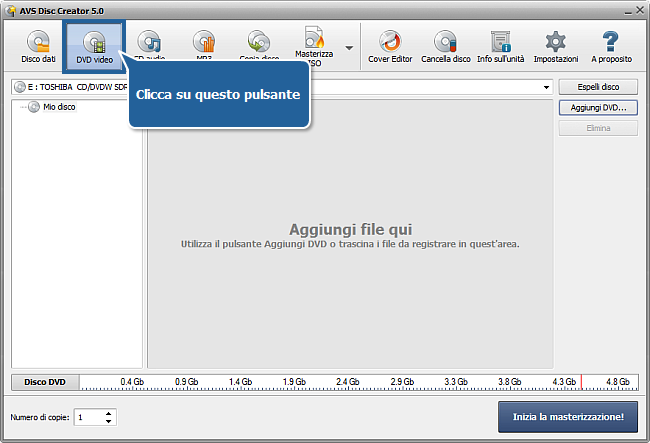Show Info sull'unità
Image resolution: width=650 pixels, height=443 pixels.
501,46
